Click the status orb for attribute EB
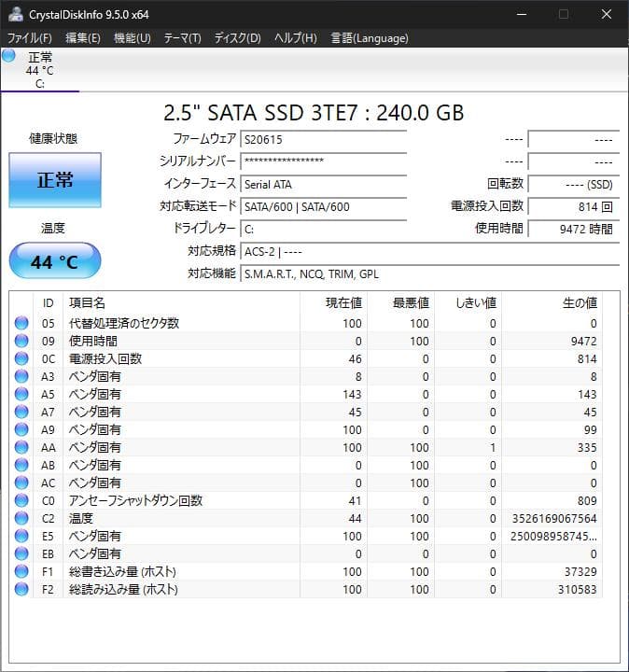This screenshot has width=629, height=672. [x=21, y=553]
